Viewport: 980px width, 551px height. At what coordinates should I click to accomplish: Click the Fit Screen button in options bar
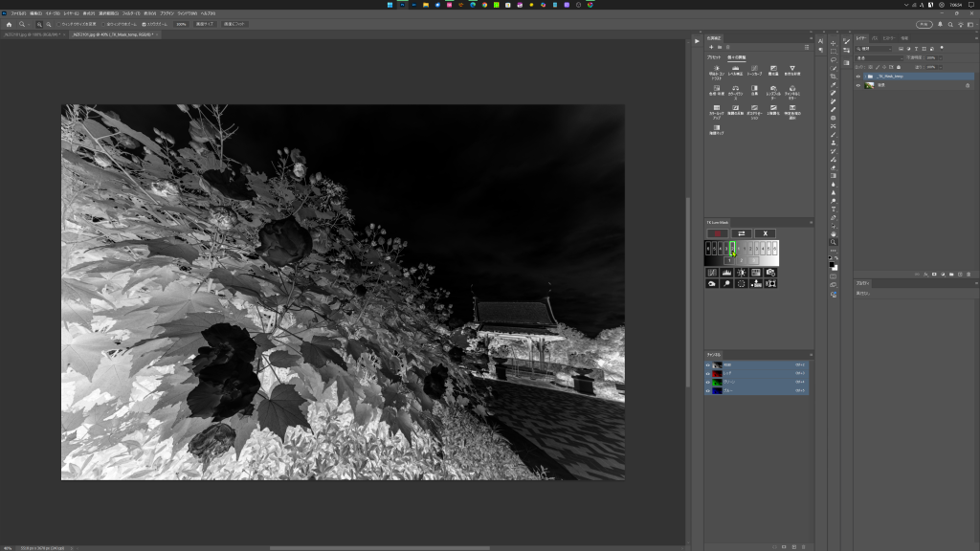tap(206, 24)
